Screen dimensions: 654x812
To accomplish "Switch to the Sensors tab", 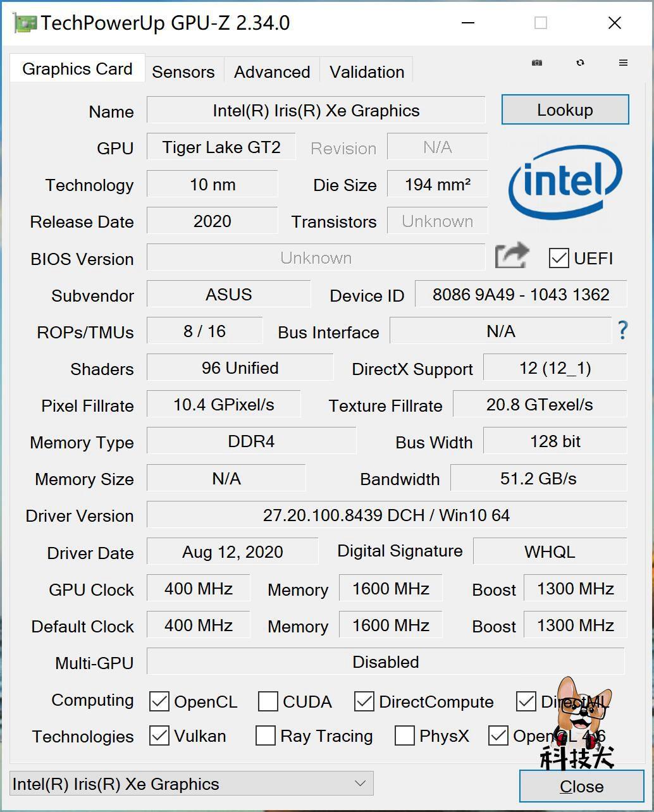I will pos(183,71).
